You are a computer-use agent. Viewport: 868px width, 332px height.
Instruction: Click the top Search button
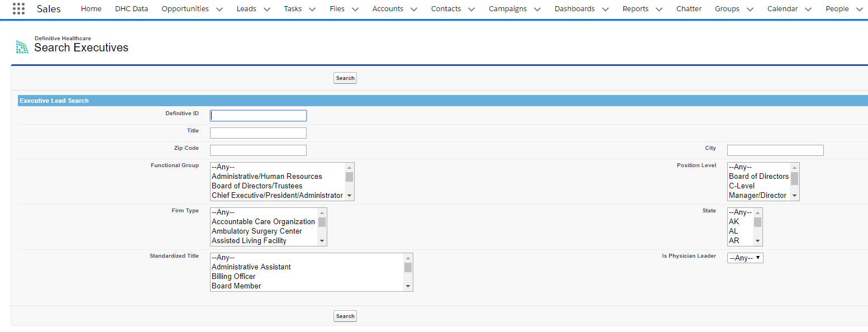point(345,78)
